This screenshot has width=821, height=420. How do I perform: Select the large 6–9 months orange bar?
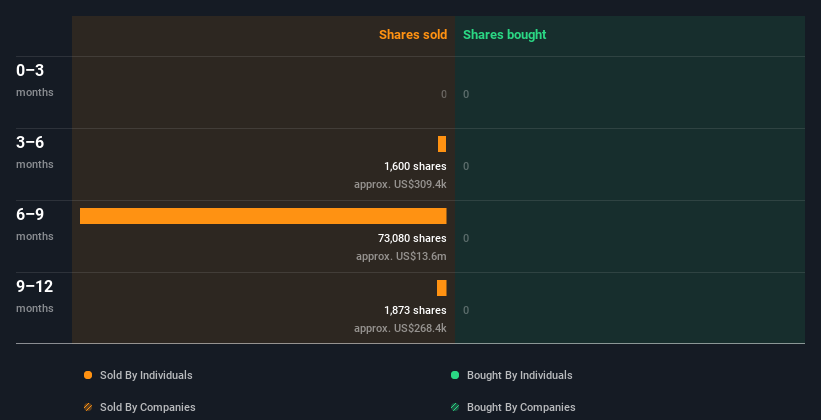coord(263,216)
